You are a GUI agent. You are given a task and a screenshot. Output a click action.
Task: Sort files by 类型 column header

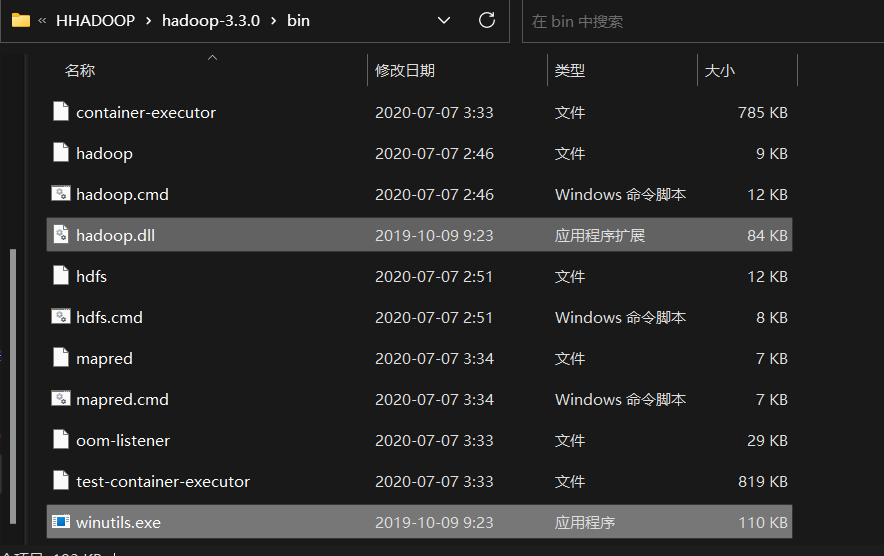coord(570,71)
